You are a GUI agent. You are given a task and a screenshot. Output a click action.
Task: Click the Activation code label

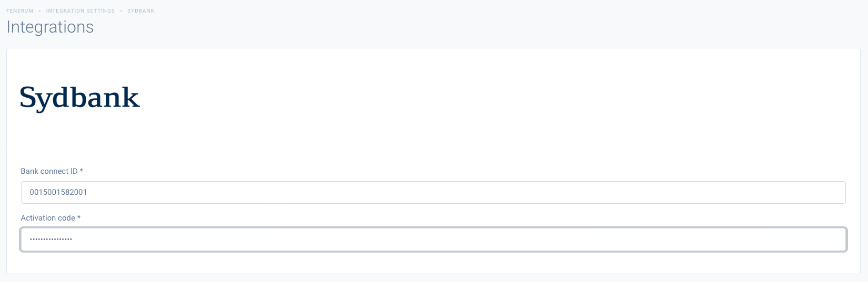click(x=48, y=218)
